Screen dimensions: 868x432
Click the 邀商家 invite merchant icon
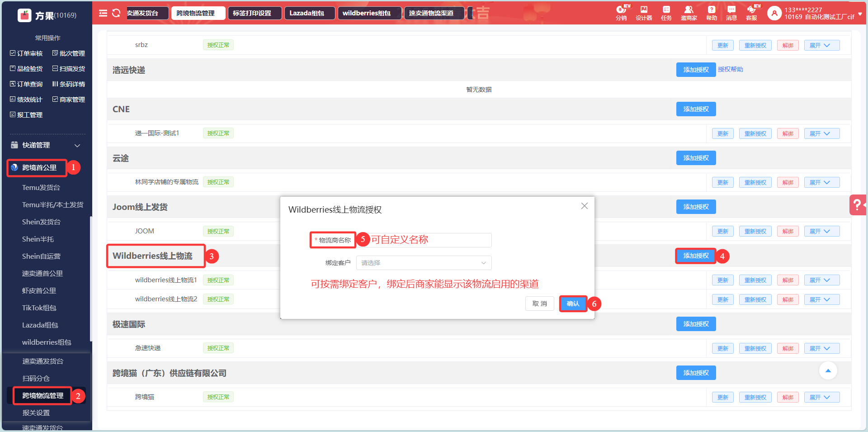pos(689,13)
